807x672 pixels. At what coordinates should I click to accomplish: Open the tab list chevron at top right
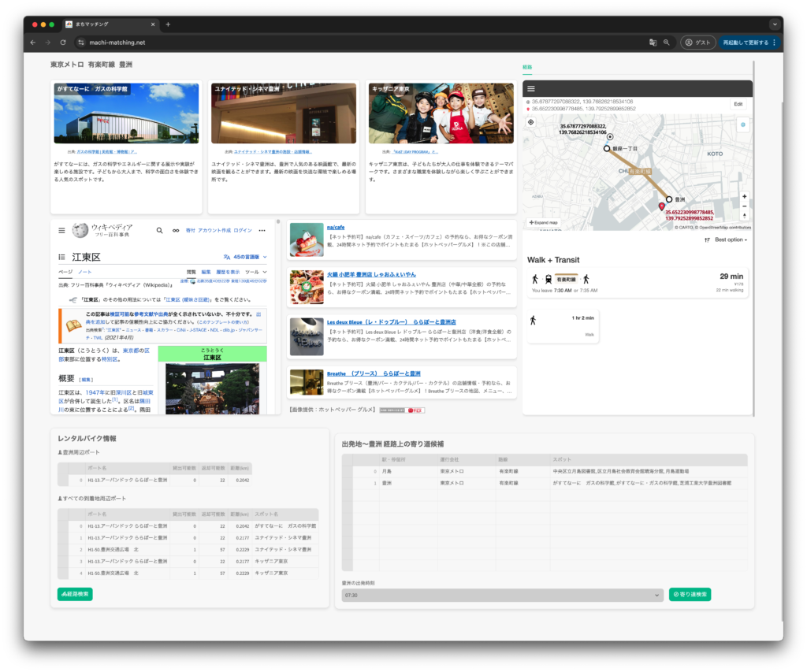pos(775,24)
